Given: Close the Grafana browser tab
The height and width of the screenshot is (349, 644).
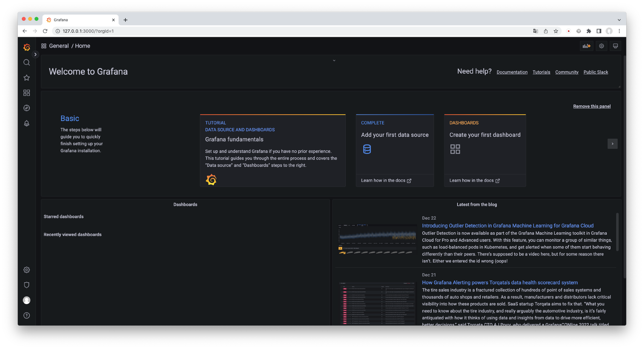Looking at the screenshot, I should (113, 20).
